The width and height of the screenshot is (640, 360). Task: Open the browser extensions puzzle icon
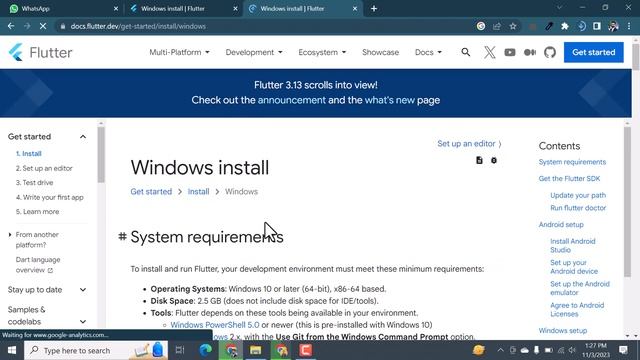(565, 26)
